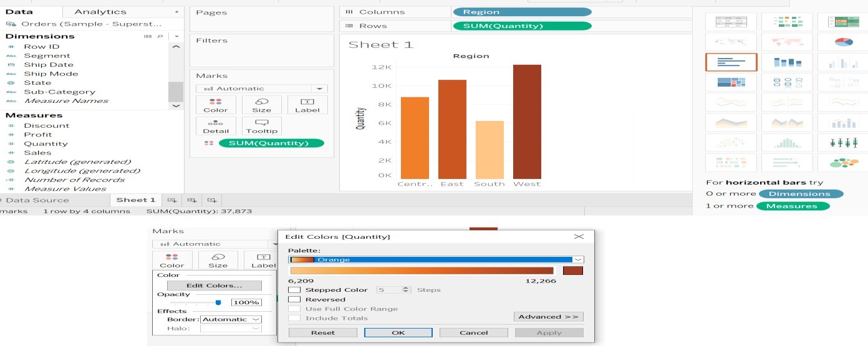This screenshot has width=868, height=346.
Task: Expand the Advanced >> options
Action: pyautogui.click(x=549, y=317)
